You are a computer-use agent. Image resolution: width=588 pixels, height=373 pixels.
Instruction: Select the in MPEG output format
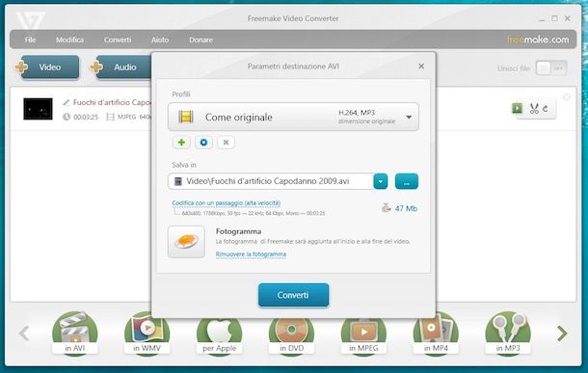363,335
